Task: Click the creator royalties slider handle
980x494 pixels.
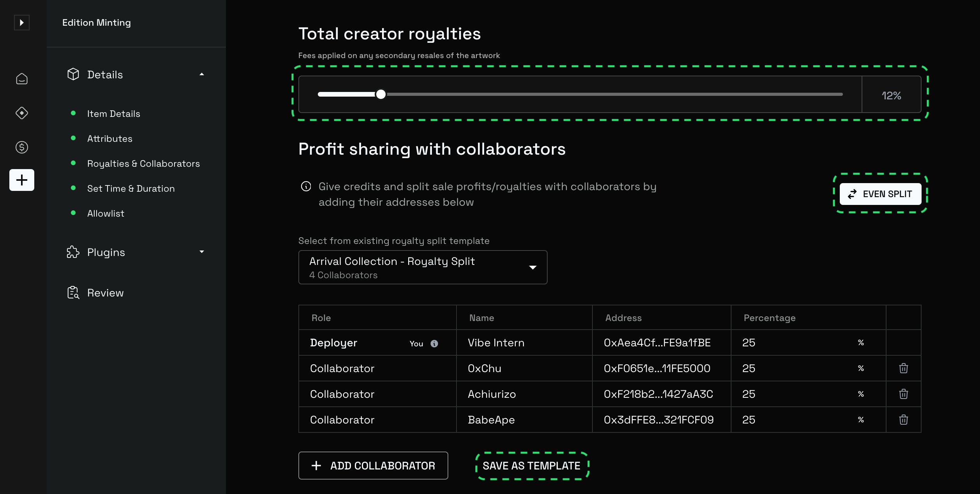Action: click(x=381, y=94)
